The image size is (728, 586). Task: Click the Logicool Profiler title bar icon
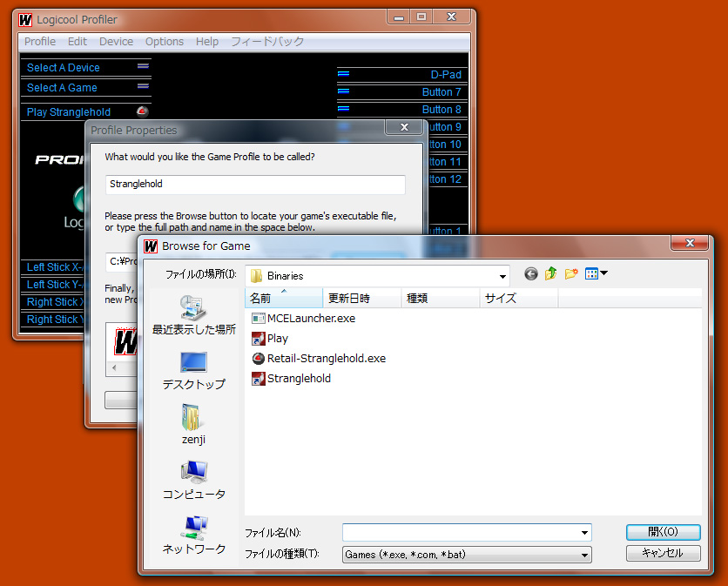click(25, 20)
